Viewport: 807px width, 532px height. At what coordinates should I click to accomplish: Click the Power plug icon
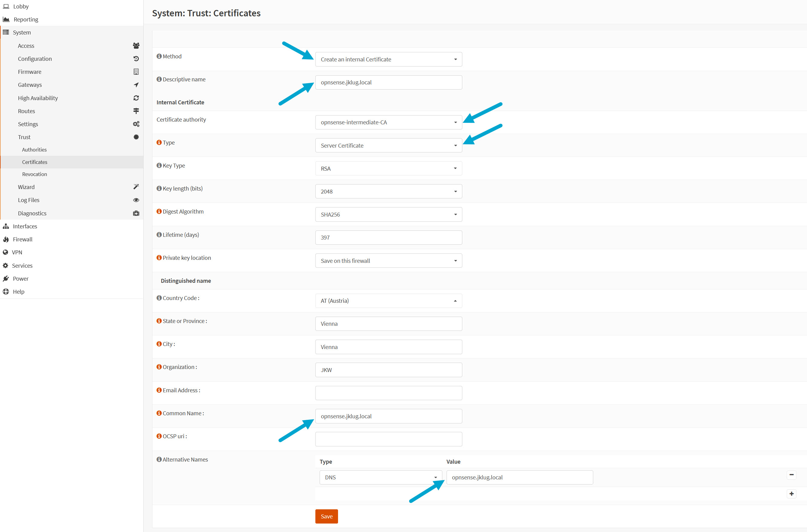coord(6,279)
